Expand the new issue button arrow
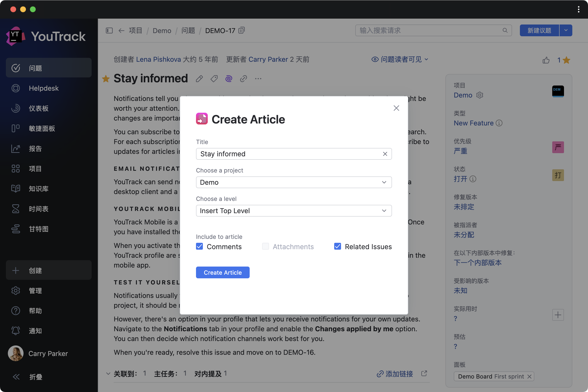The width and height of the screenshot is (588, 392). [566, 30]
